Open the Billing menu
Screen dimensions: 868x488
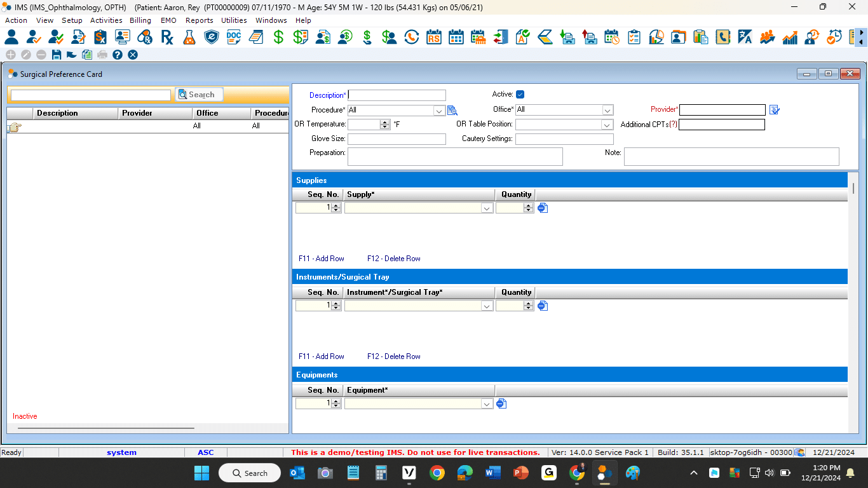click(140, 20)
